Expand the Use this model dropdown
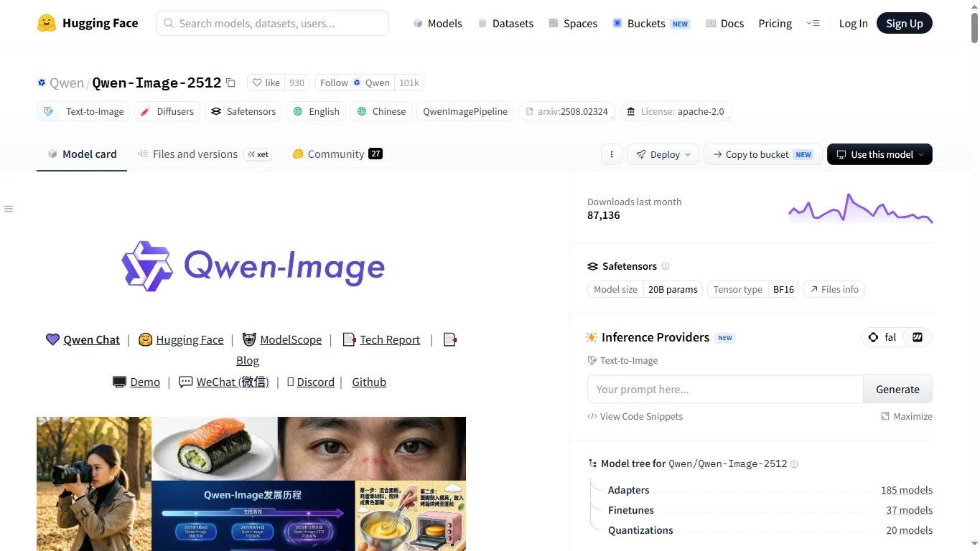The height and width of the screenshot is (551, 980). point(879,154)
